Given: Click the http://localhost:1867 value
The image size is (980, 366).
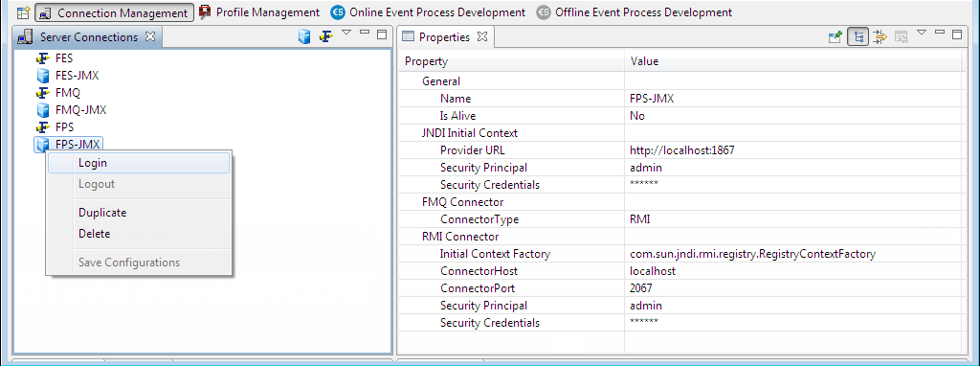Looking at the screenshot, I should click(681, 150).
